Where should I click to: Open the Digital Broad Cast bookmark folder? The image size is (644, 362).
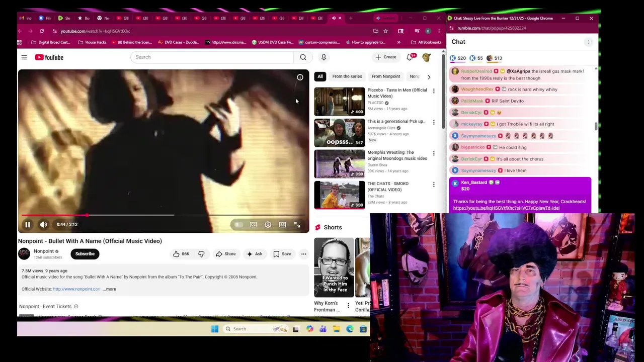(50, 42)
